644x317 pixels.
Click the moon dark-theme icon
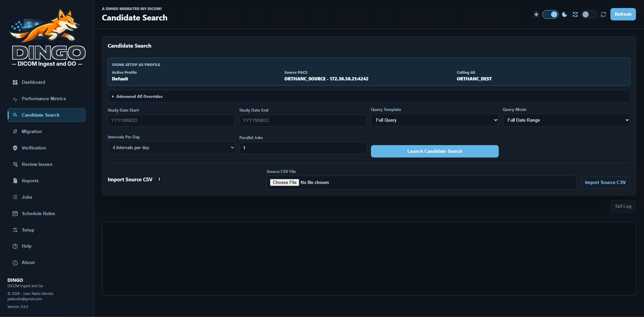coord(565,14)
